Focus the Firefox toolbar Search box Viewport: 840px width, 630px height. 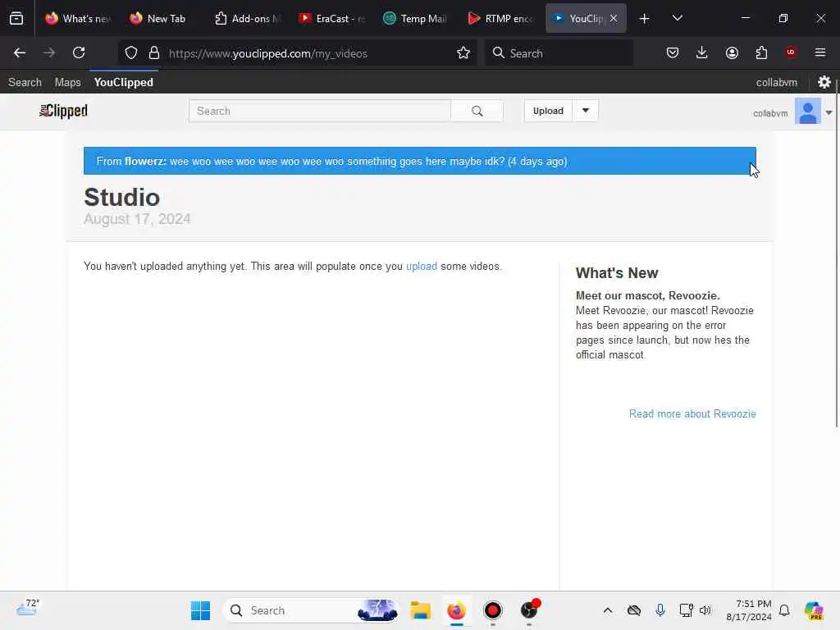tap(559, 53)
